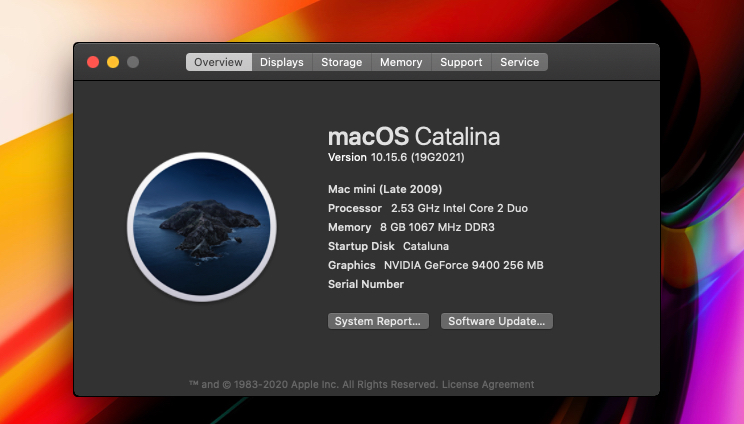The height and width of the screenshot is (424, 744).
Task: Click the 8 GB 1067 MHz DDR3 value
Action: [x=437, y=227]
